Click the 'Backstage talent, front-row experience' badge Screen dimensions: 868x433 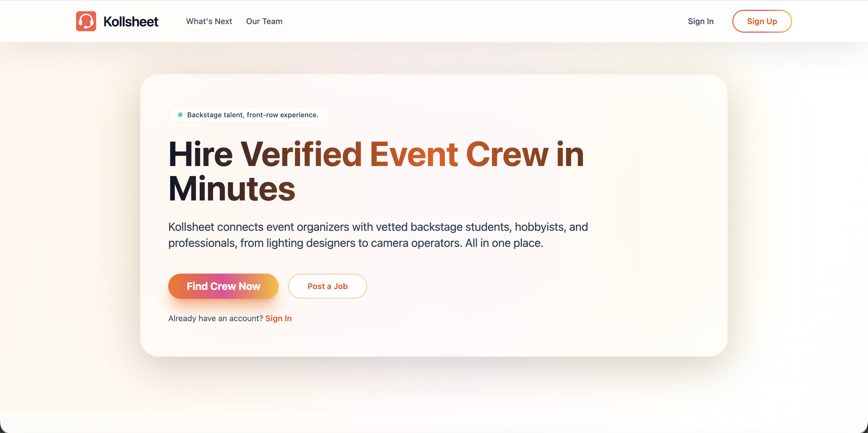tap(252, 115)
